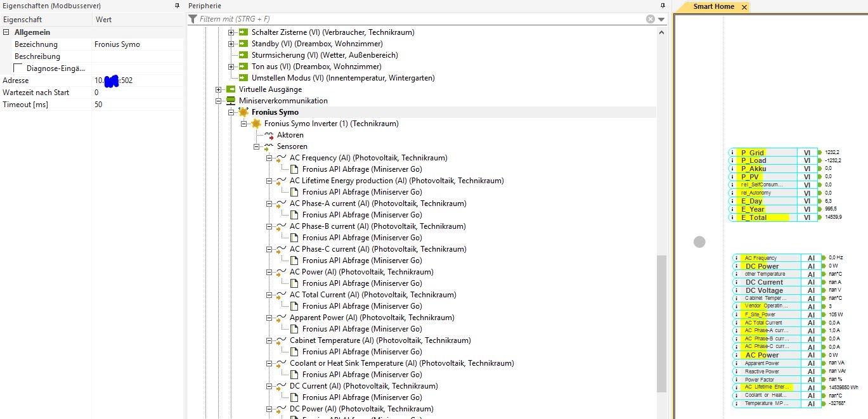Click the Fronius Symo Inverter (1) device icon
Viewport: 868px width, 419px height.
(256, 124)
